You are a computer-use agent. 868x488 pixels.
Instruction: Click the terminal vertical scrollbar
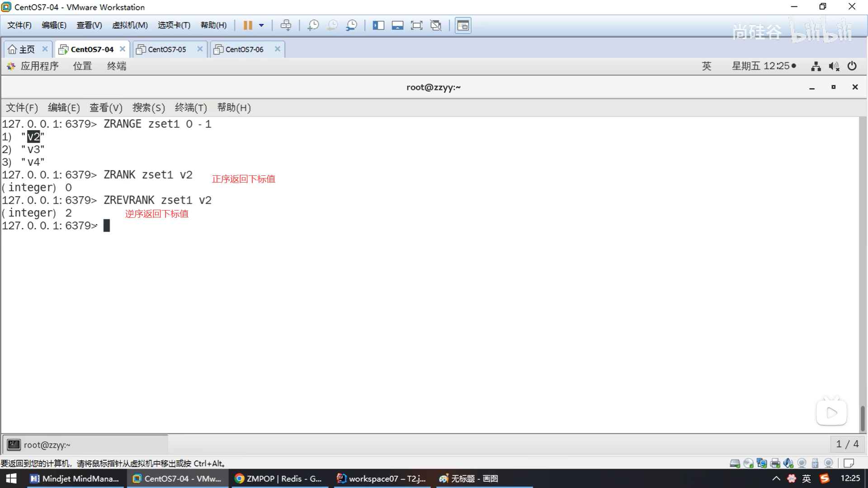click(862, 418)
